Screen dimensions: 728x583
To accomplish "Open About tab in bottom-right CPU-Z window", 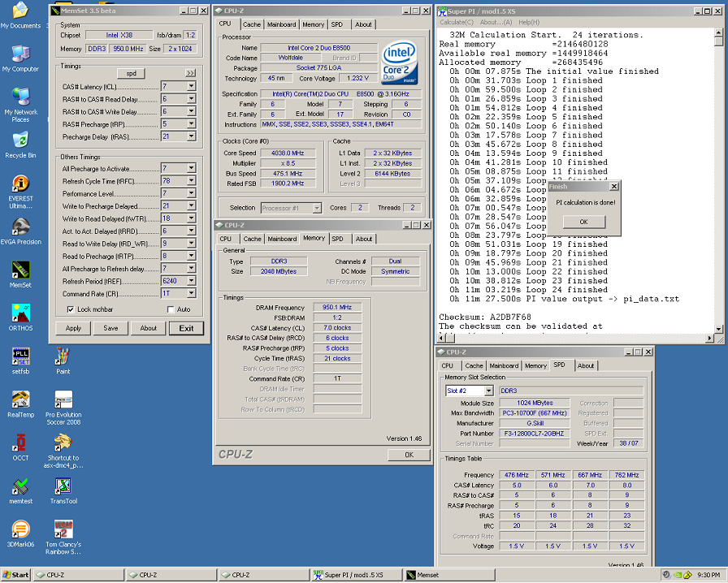I will (586, 365).
